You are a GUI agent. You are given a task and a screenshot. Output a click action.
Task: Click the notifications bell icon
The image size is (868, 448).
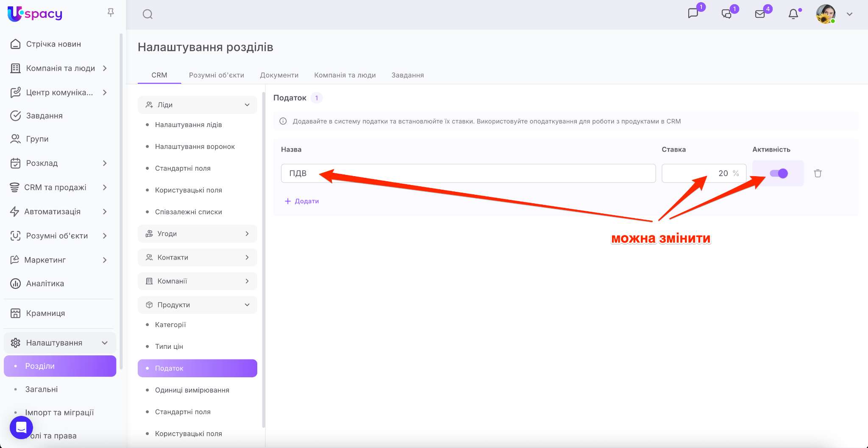793,14
